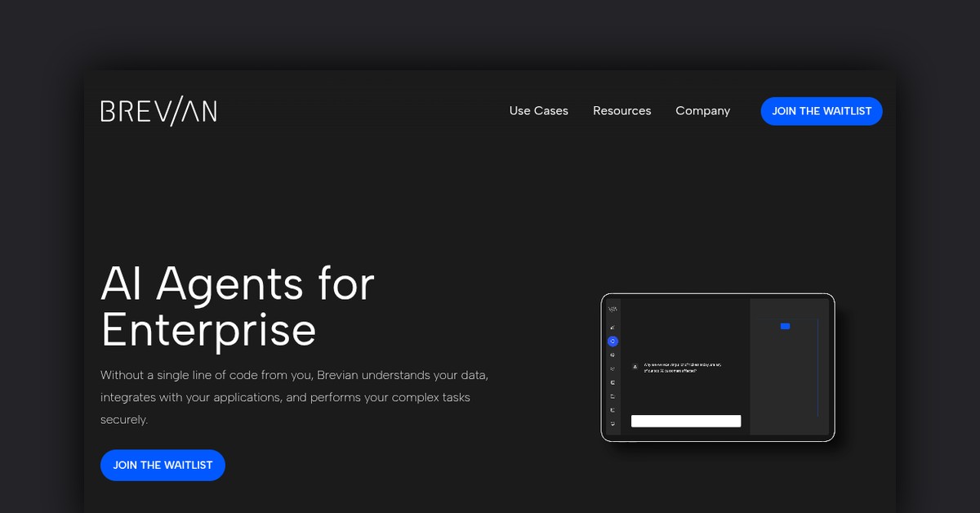980x513 pixels.
Task: Click the 'AI Agents for Enterprise' headline
Action: [x=237, y=306]
